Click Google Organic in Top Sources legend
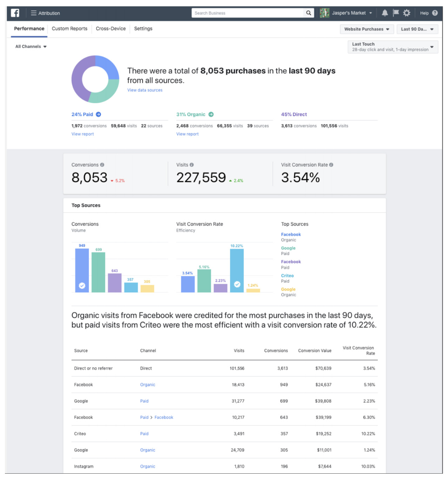Screen dimensions: 448x480 [x=288, y=292]
